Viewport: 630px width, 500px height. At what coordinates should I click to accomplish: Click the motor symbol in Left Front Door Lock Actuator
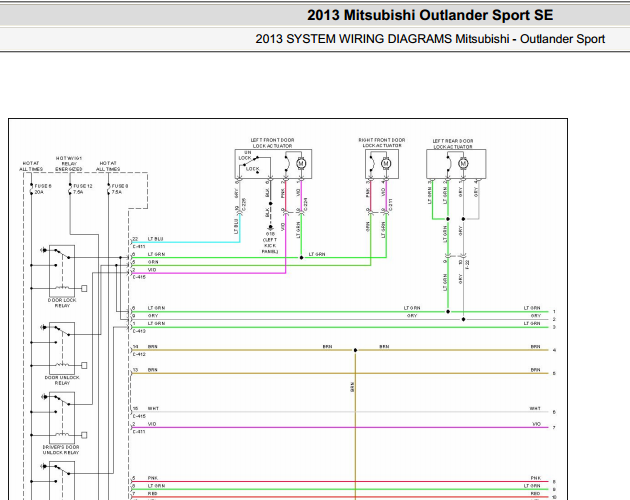click(x=301, y=164)
